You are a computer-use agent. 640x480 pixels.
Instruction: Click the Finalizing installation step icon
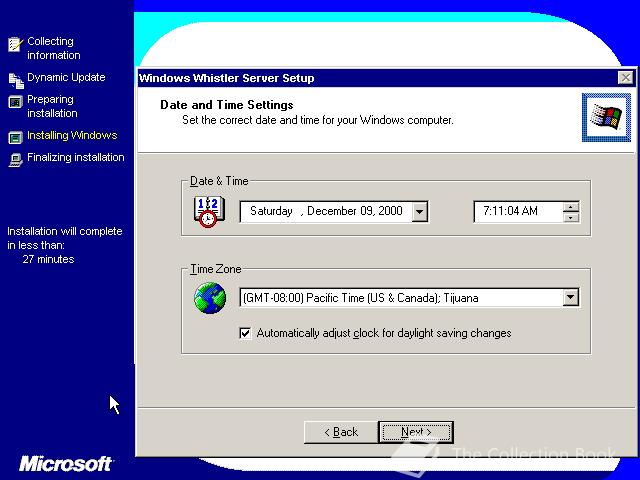(16, 160)
